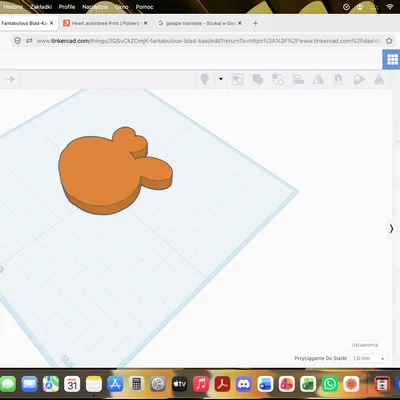Open the Zakładki menu

pyautogui.click(x=41, y=7)
